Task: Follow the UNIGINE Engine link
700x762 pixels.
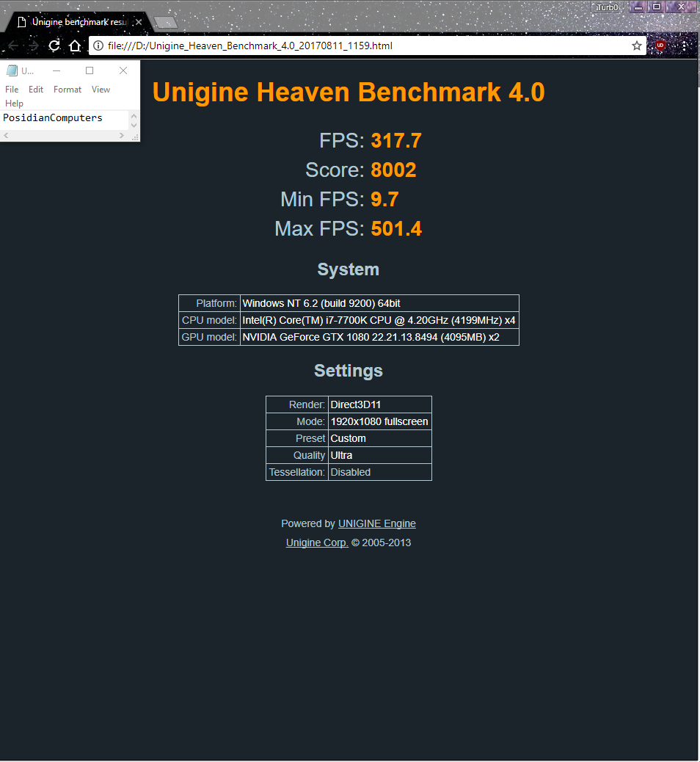Action: (377, 523)
